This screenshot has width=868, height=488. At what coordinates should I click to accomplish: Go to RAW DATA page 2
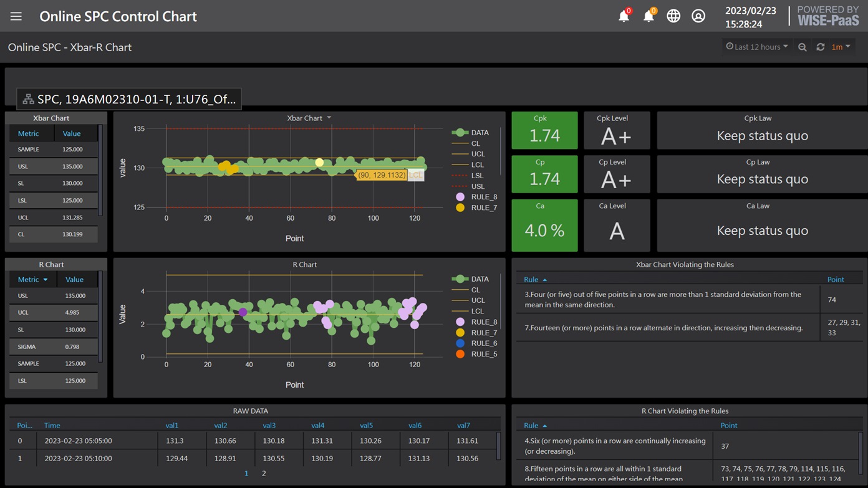pos(264,474)
